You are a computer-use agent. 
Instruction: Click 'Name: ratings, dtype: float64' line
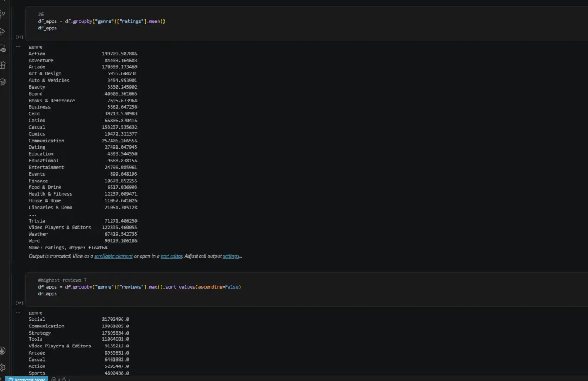68,248
